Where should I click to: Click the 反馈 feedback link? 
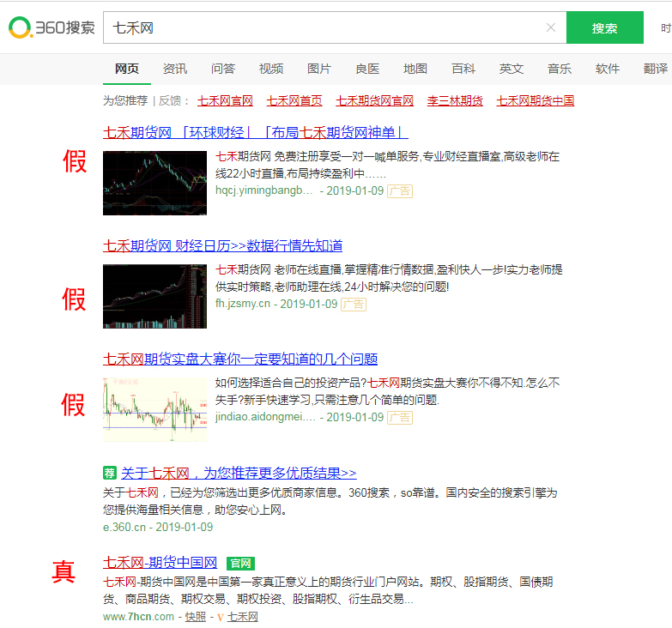(x=170, y=100)
